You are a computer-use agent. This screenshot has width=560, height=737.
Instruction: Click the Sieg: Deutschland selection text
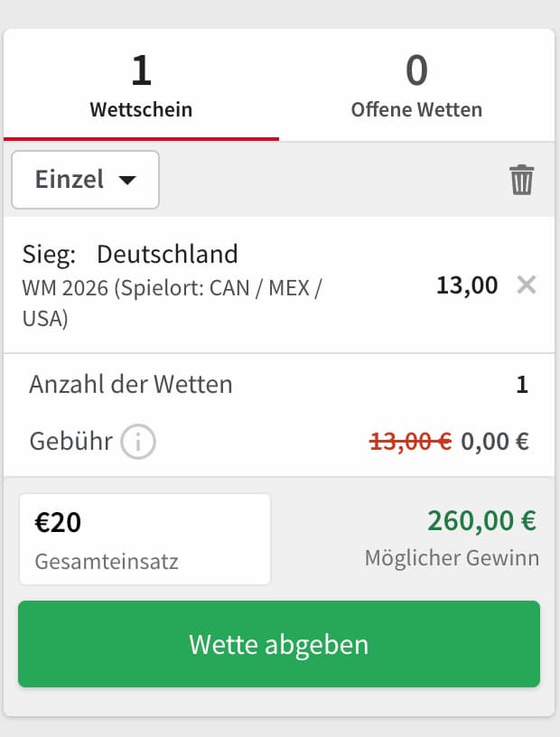(129, 255)
